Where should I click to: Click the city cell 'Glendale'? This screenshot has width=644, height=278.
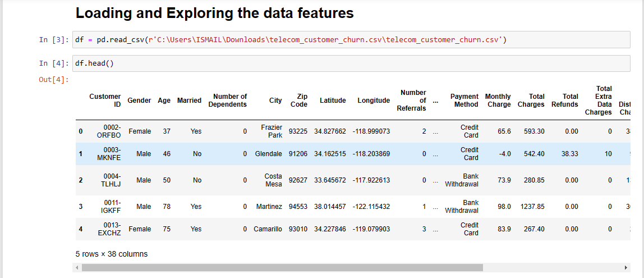269,154
